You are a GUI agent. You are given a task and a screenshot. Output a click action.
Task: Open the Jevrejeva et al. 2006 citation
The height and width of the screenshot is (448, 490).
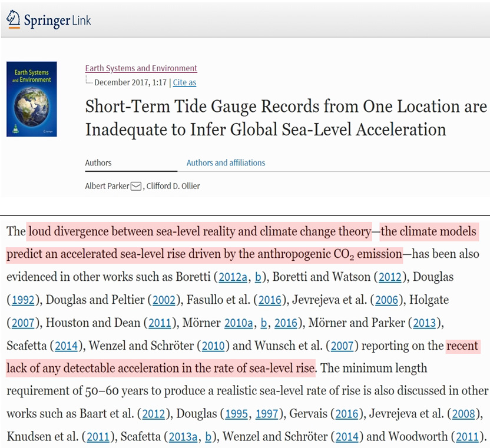point(387,300)
